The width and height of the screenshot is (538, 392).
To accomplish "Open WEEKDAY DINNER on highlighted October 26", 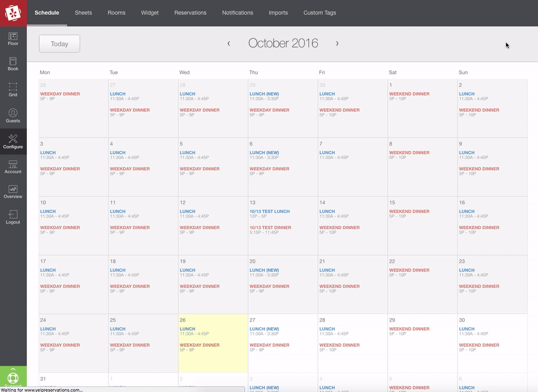I will tap(200, 346).
